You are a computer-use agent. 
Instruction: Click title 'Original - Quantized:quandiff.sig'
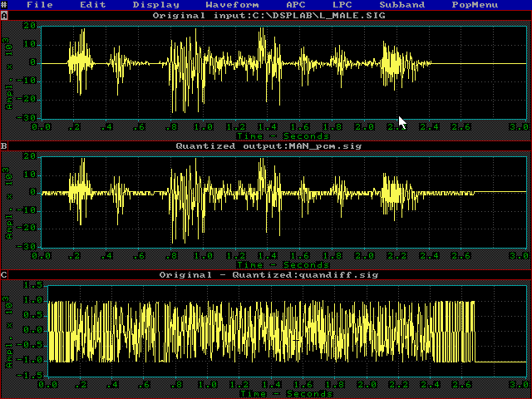269,275
